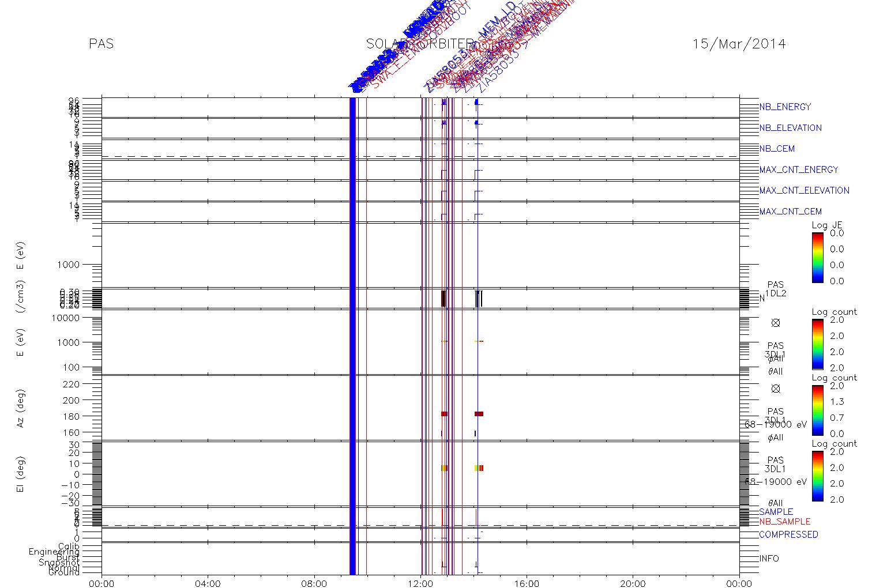This screenshot has width=872, height=588.
Task: Click the Calib mode label
Action: pyautogui.click(x=69, y=546)
